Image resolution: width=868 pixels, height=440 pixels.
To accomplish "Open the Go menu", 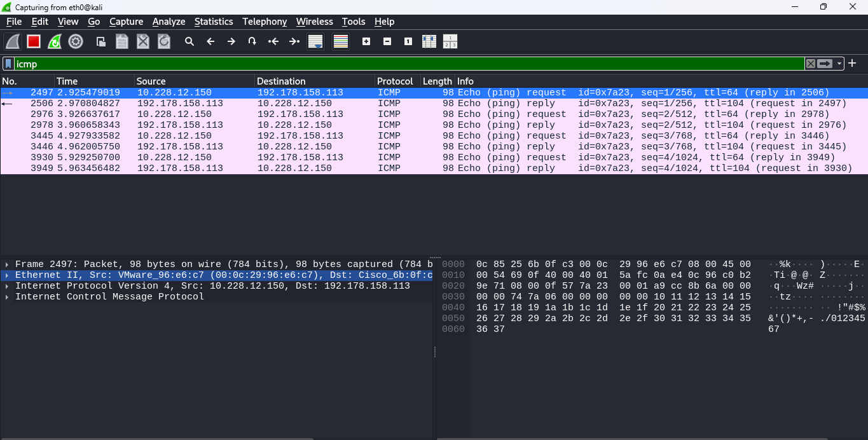I will pos(94,22).
